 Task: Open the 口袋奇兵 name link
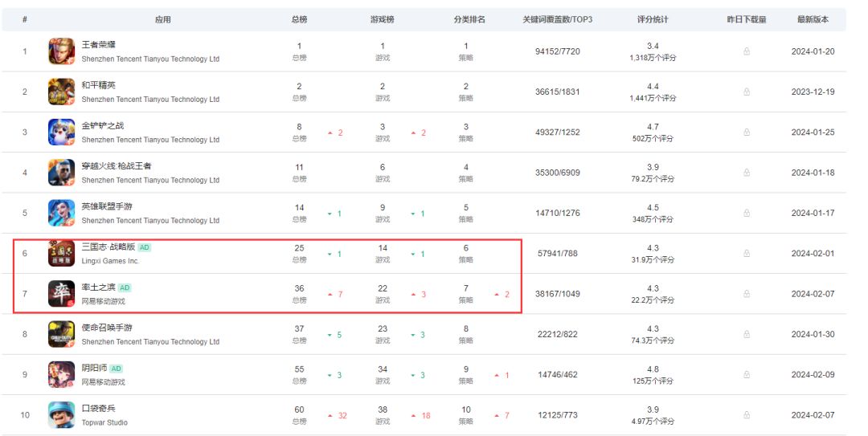click(99, 409)
